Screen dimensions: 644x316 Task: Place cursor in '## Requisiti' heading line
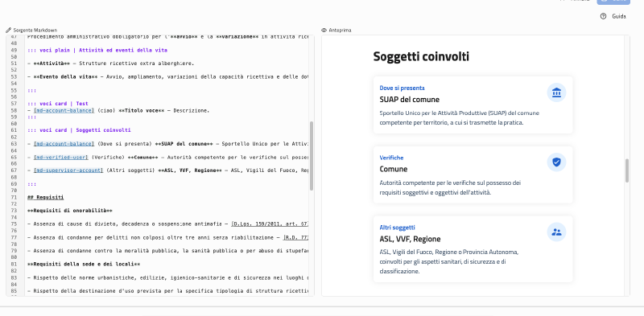46,197
